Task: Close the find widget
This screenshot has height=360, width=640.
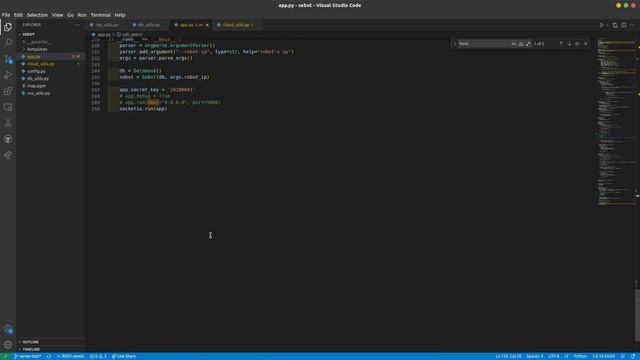Action: click(586, 44)
